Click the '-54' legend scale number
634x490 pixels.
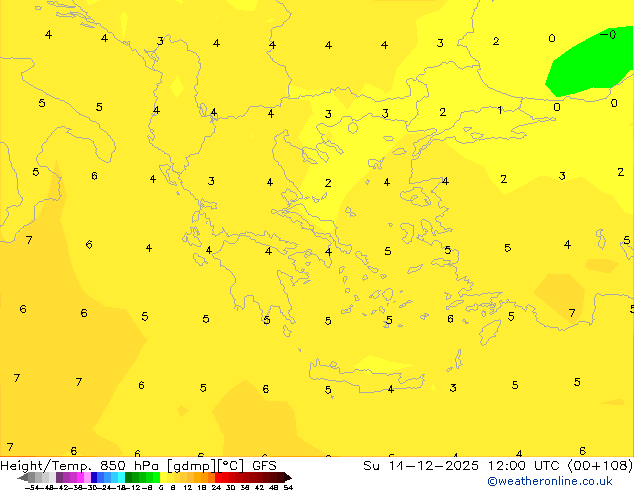(34, 488)
